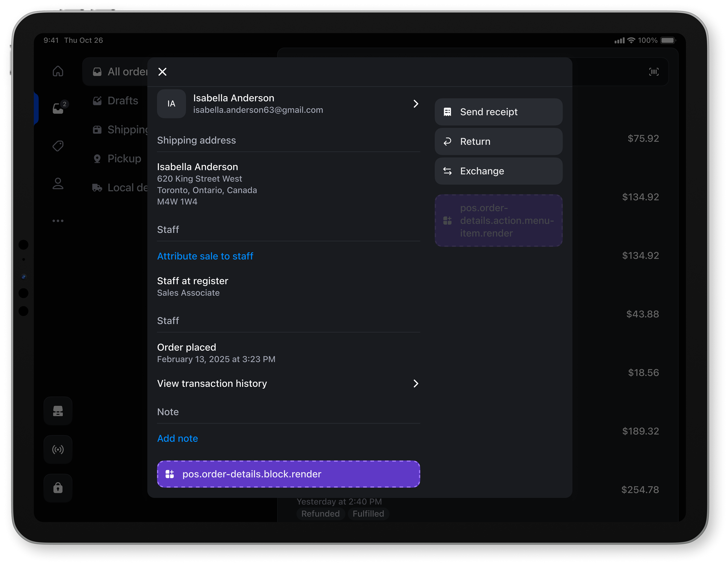Click the Send receipt button

(498, 112)
